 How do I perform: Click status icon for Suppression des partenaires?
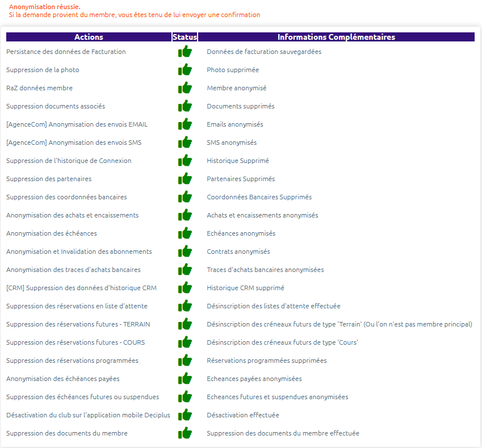click(x=185, y=179)
